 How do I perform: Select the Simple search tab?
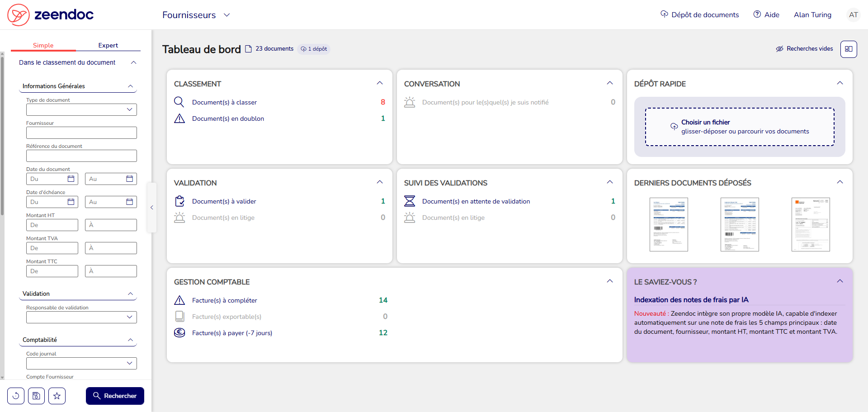(43, 45)
